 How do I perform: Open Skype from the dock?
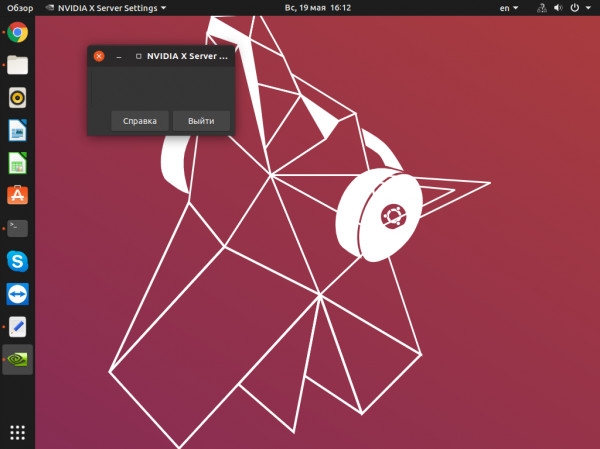pyautogui.click(x=17, y=261)
